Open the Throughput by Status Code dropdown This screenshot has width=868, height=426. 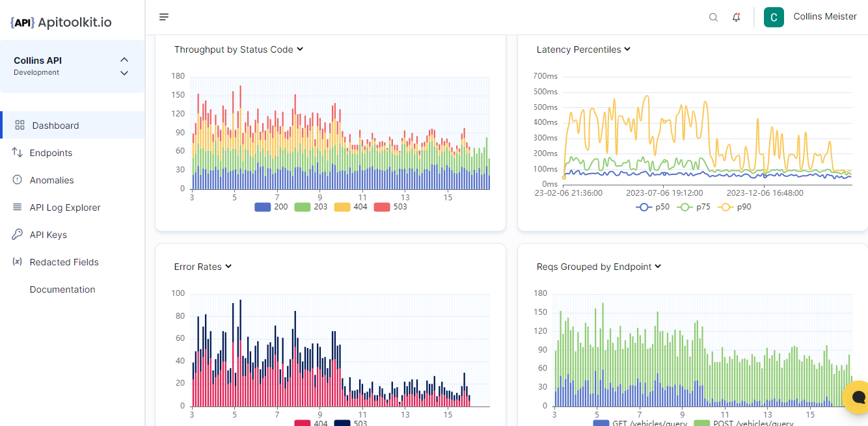pos(299,49)
